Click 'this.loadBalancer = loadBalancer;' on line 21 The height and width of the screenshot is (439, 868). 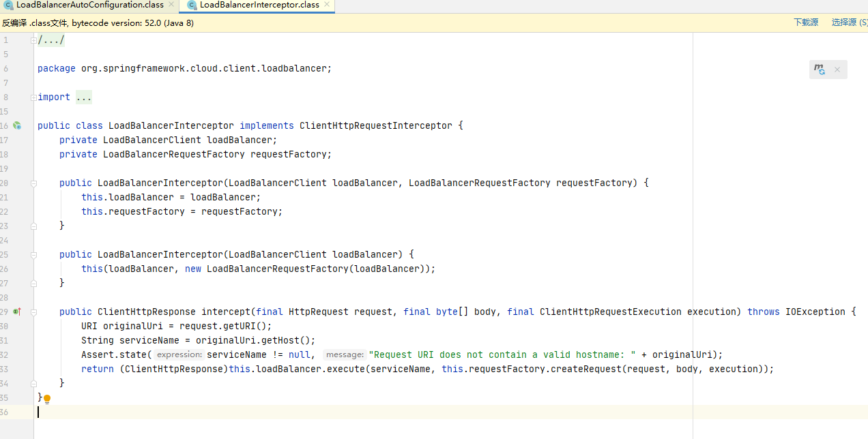171,198
